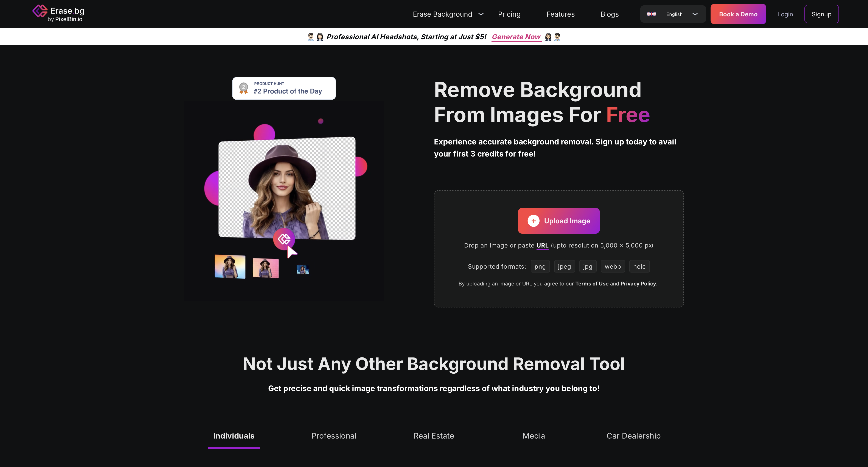Click the Book a Demo button

pyautogui.click(x=738, y=14)
